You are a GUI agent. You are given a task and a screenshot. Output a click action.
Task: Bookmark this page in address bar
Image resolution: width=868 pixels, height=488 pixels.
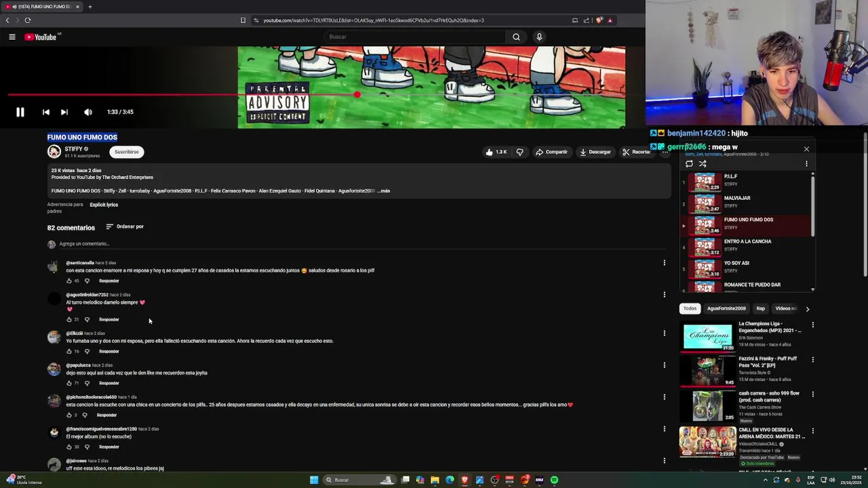243,20
